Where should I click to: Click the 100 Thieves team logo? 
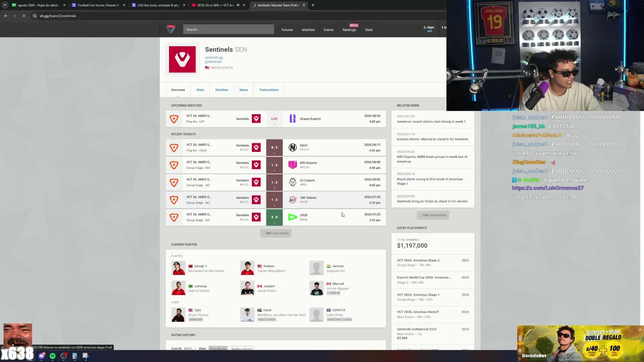(x=292, y=200)
